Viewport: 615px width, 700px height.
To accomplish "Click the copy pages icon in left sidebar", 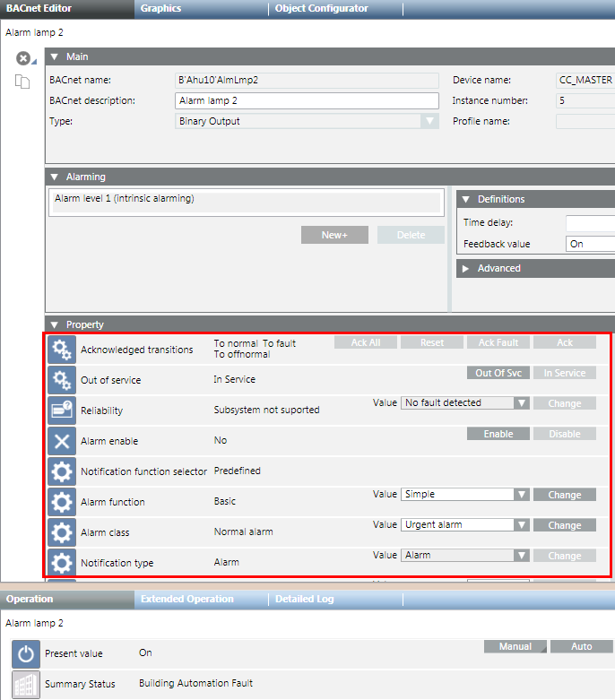I will [22, 82].
